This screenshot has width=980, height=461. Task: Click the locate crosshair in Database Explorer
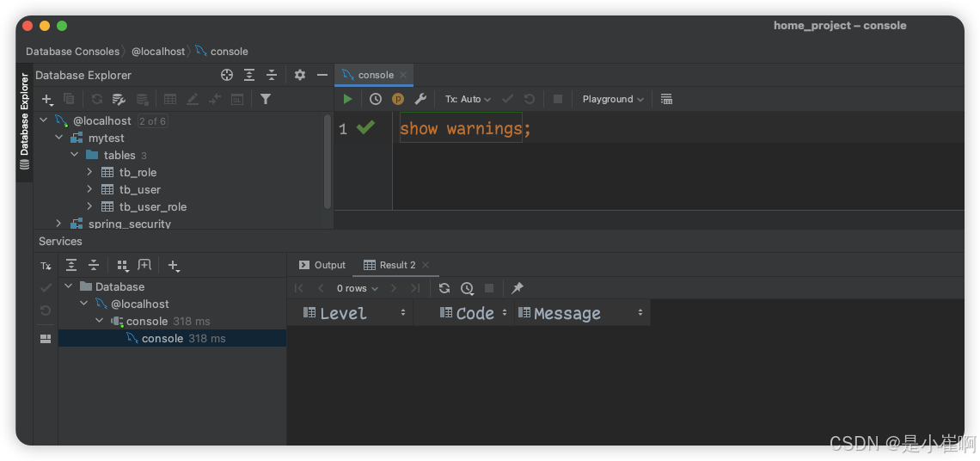[227, 75]
